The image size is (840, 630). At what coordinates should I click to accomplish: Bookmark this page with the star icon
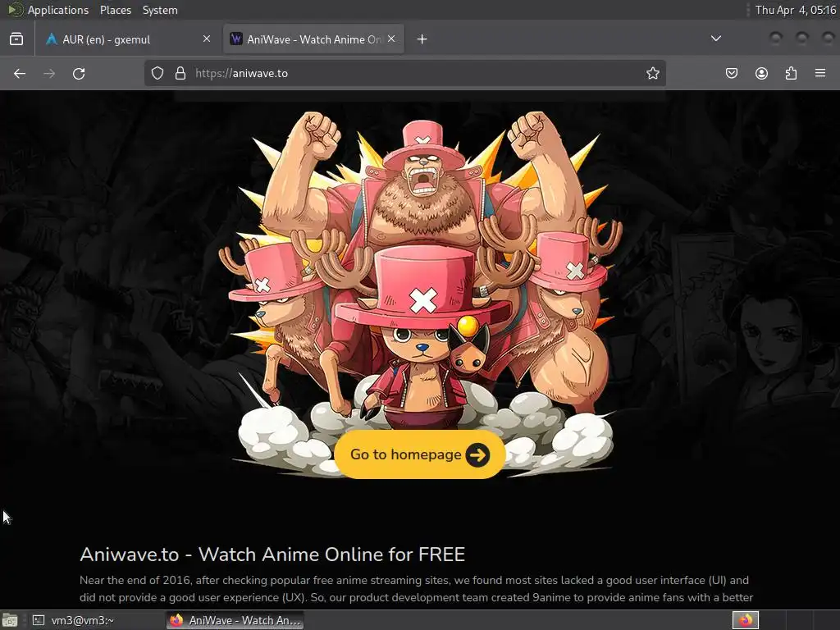click(x=652, y=73)
